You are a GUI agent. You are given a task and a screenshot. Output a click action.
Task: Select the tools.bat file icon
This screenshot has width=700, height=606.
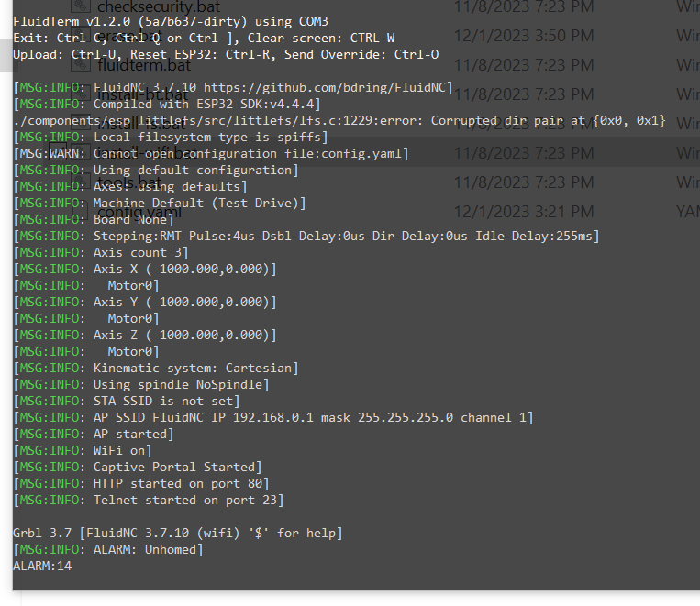82,182
